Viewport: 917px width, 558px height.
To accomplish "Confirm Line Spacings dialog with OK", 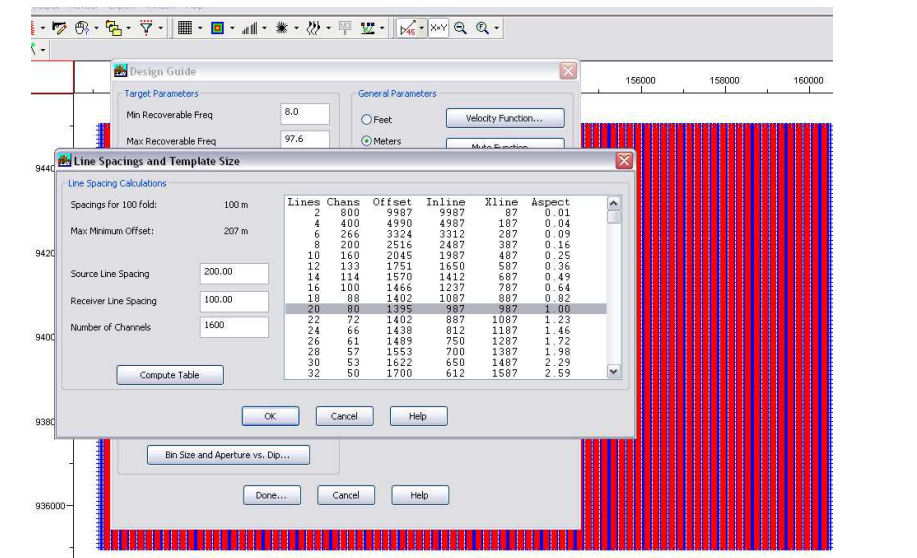I will click(270, 416).
